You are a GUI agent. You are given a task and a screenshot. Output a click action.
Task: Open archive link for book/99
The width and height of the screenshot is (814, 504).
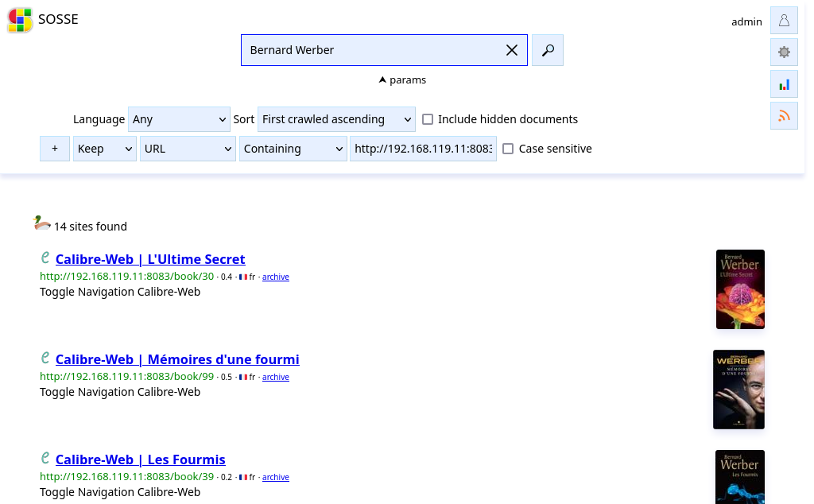click(276, 378)
